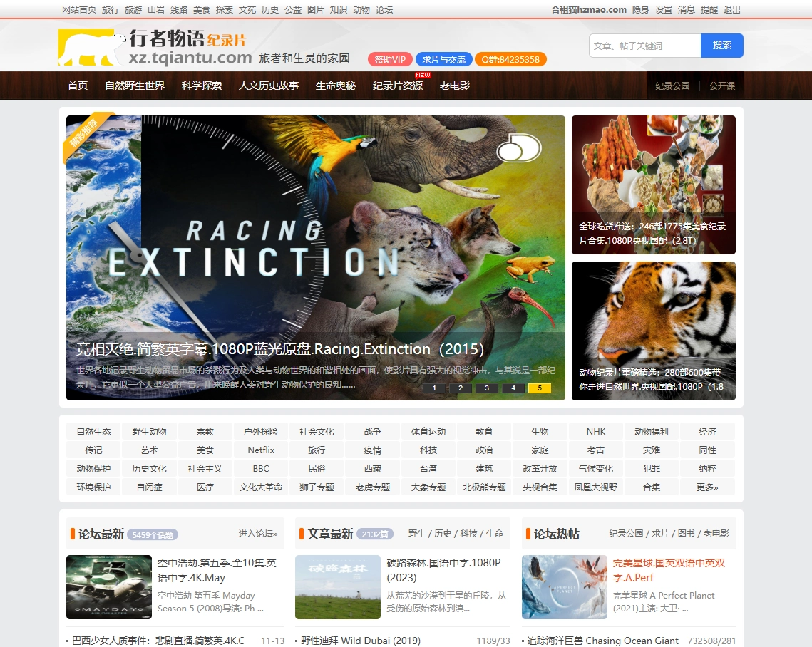Open forum via 进入论坛» link
This screenshot has width=812, height=647.
coord(257,534)
